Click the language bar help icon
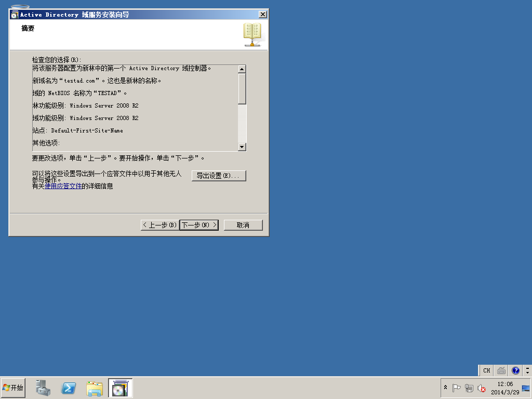This screenshot has width=532, height=399. [515, 370]
